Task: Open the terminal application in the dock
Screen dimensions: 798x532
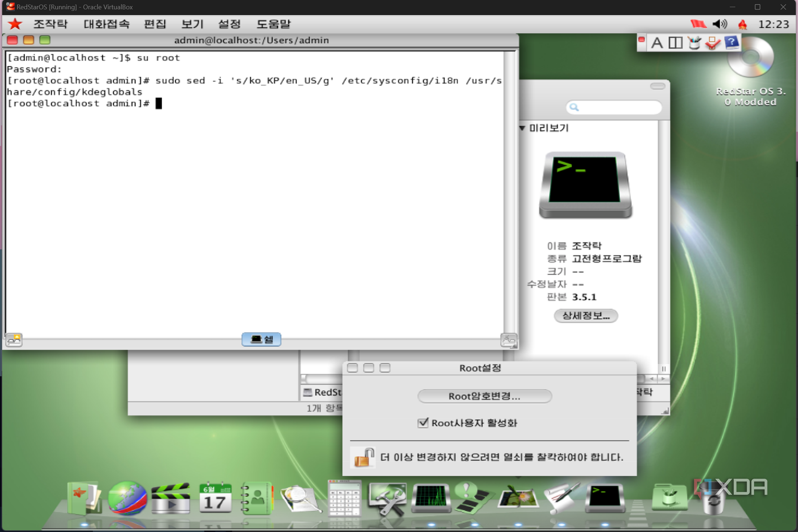Action: (x=605, y=498)
